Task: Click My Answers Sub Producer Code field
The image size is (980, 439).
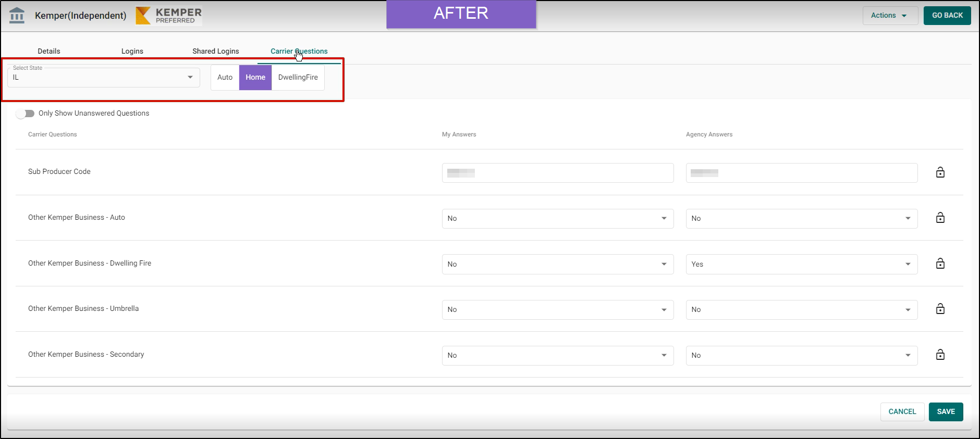Action: click(x=558, y=173)
